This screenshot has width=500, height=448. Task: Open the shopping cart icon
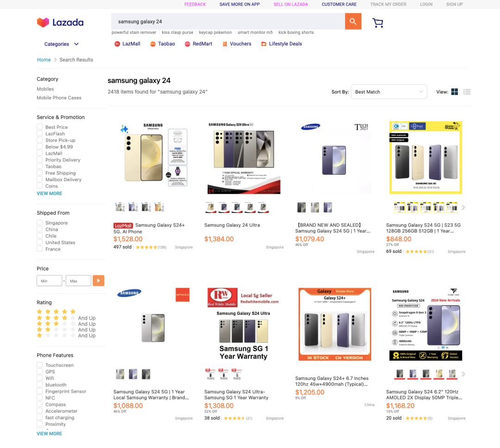[378, 23]
